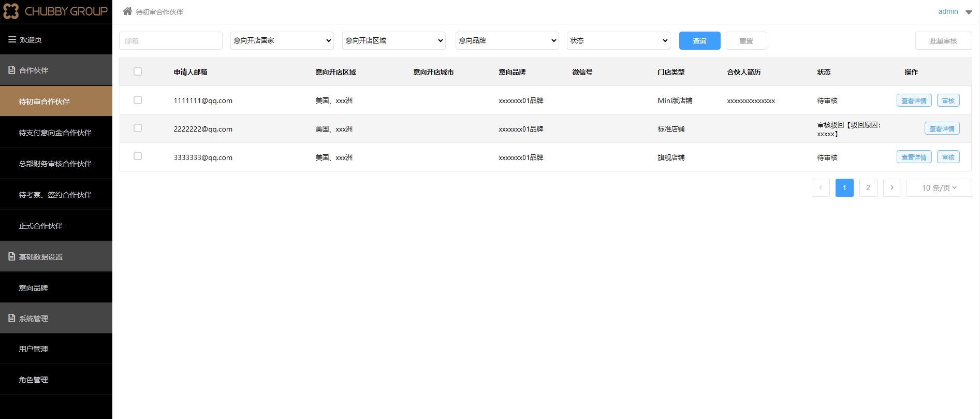Check the row for 2222222@qq.com
The image size is (980, 419).
pyautogui.click(x=138, y=128)
